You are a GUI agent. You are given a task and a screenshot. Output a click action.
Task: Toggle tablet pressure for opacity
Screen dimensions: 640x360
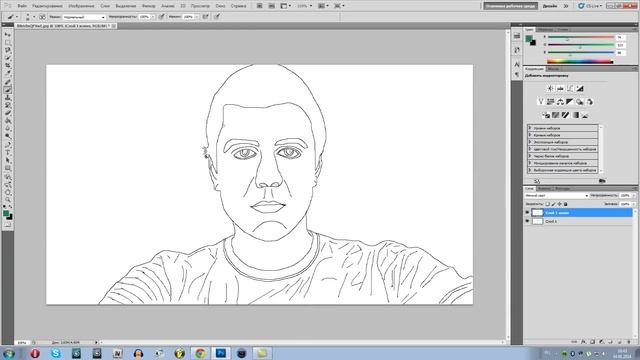pyautogui.click(x=162, y=17)
